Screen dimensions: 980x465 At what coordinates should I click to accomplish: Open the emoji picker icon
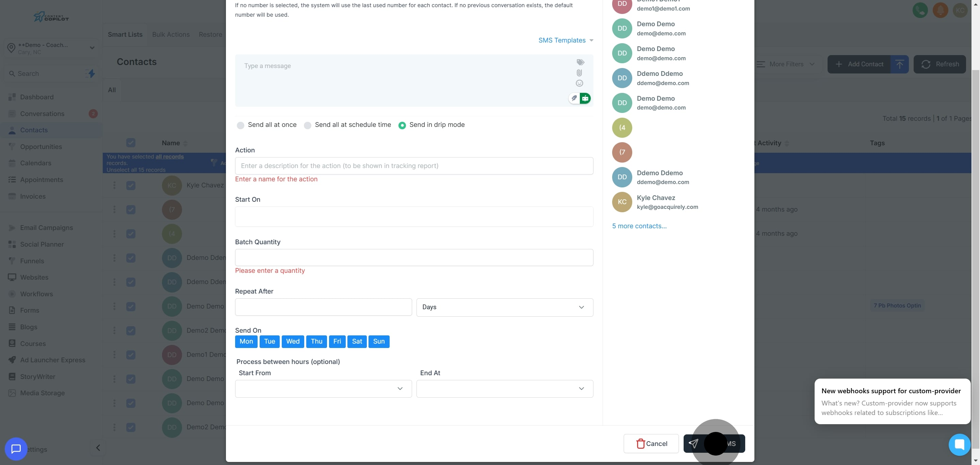click(x=579, y=83)
